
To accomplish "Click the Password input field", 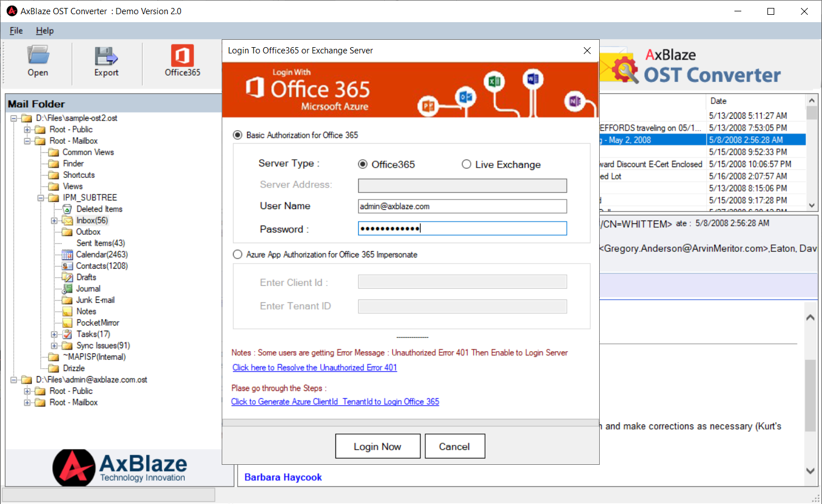I will (462, 228).
